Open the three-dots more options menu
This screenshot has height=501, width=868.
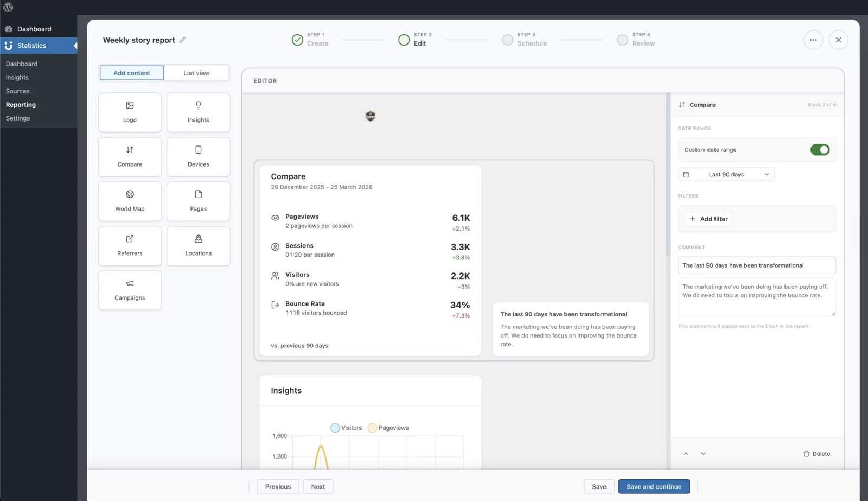813,40
